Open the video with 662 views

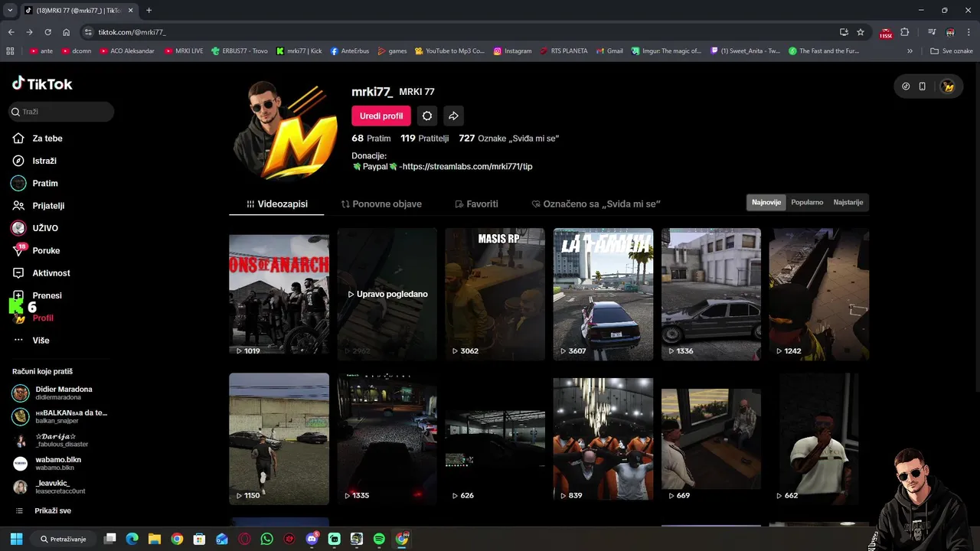pos(819,439)
